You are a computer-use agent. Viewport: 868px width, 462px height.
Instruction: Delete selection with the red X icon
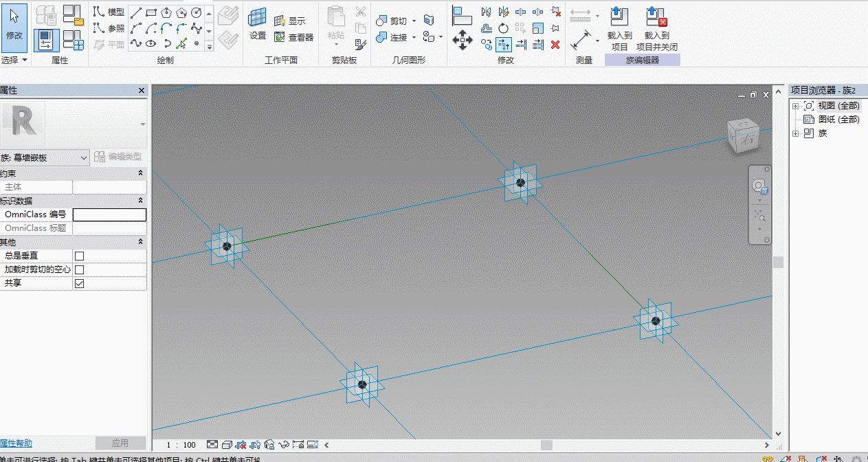pos(555,45)
